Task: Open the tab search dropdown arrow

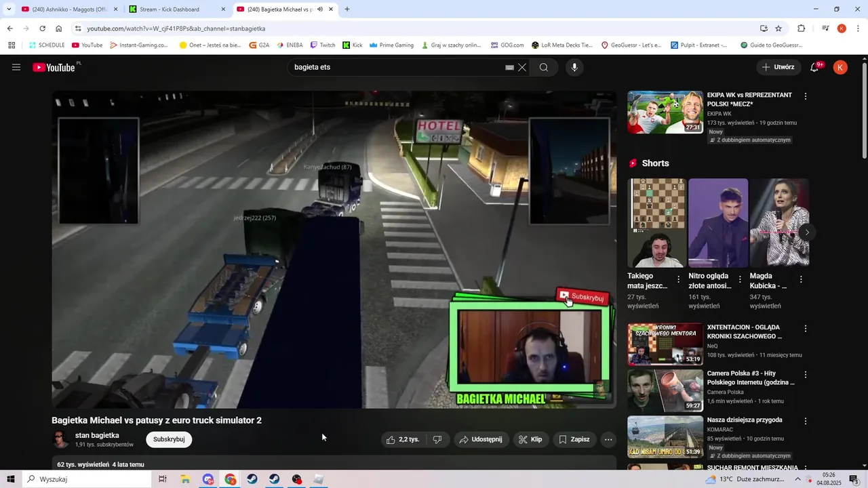Action: (8, 9)
